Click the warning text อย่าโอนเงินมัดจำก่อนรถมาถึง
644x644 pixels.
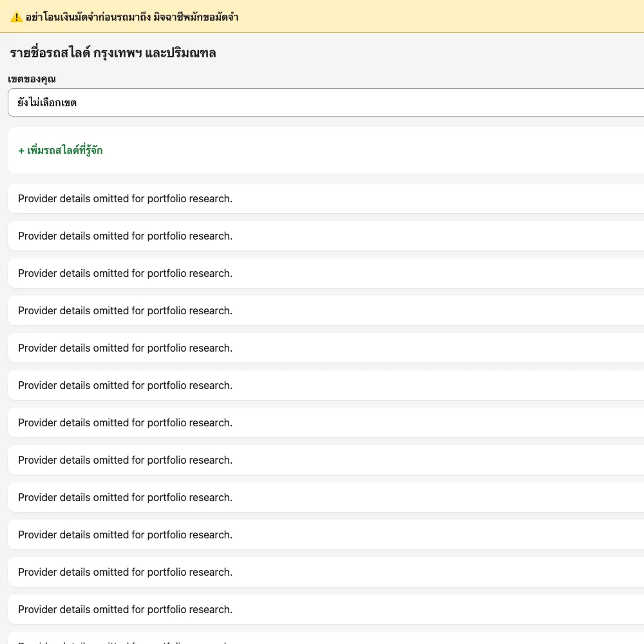point(88,17)
